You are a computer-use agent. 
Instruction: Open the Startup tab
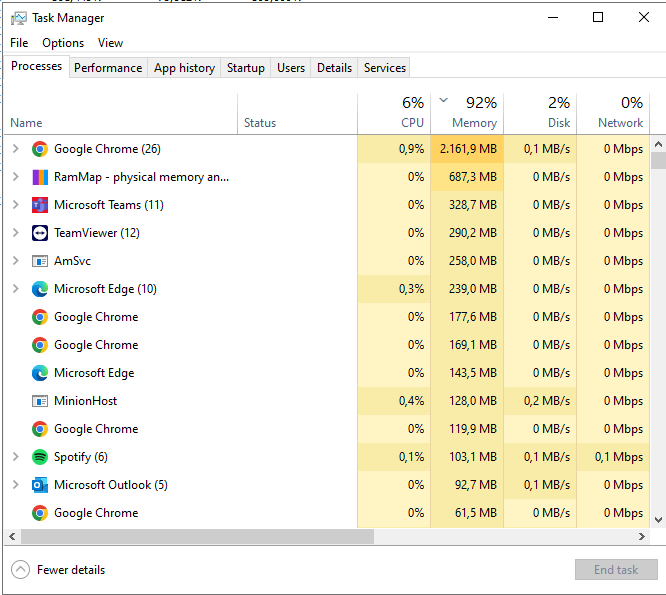[246, 68]
